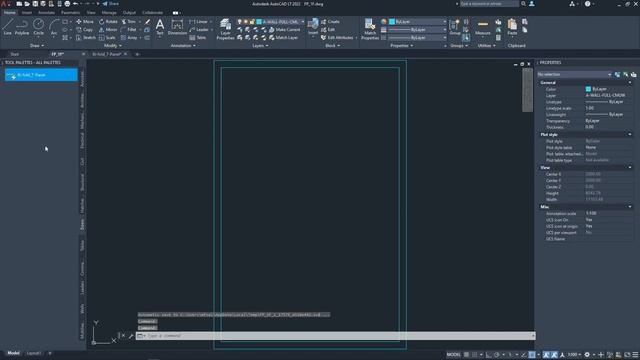Open the Home ribbon tab

click(x=9, y=13)
